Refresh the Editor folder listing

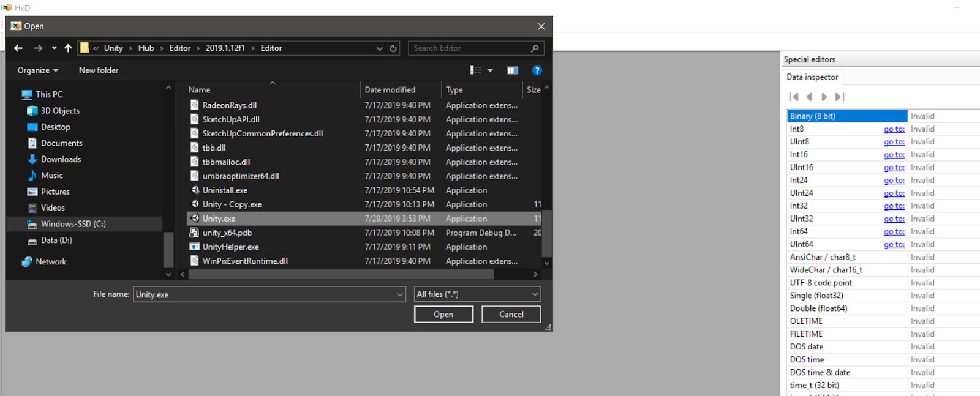click(393, 48)
